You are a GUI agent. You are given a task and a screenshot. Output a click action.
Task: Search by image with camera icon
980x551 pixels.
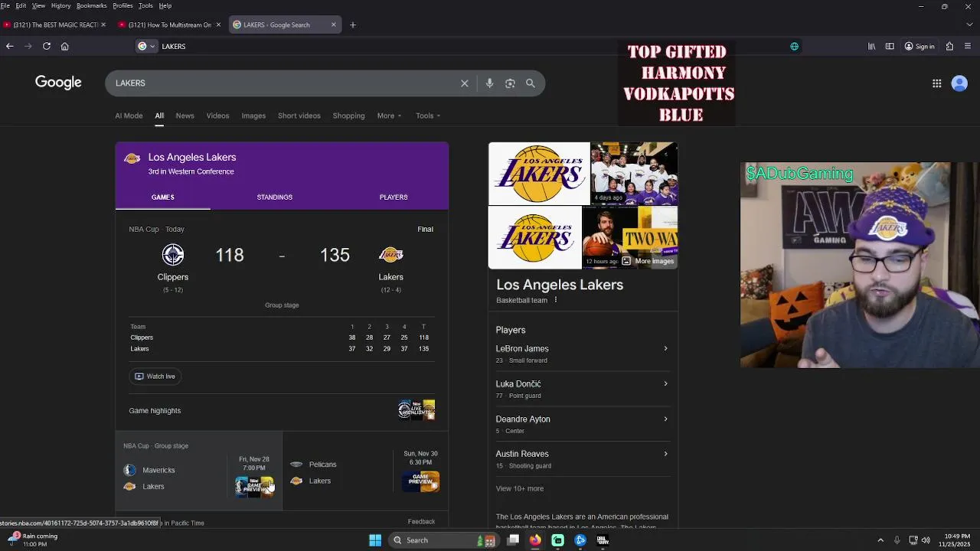[x=510, y=83]
